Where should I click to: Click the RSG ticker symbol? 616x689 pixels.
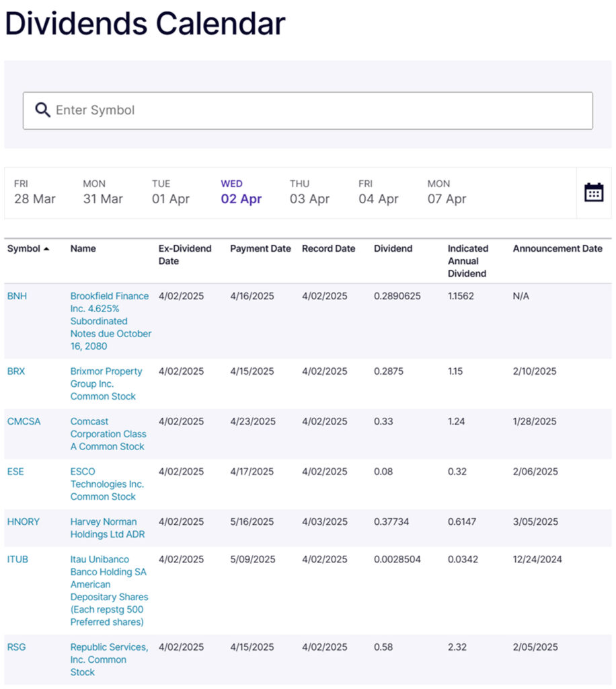(17, 647)
